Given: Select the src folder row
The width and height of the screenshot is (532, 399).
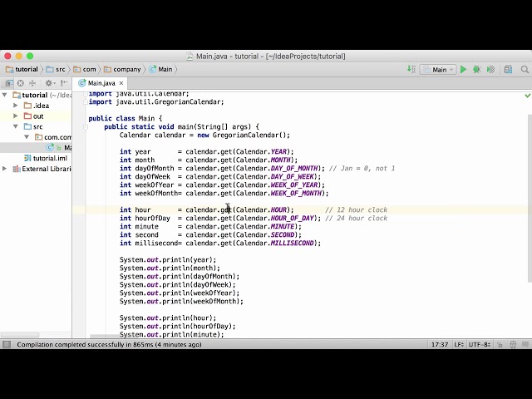Looking at the screenshot, I should [x=36, y=126].
